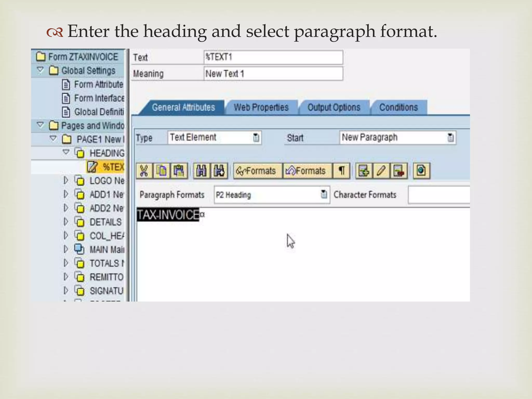Click the Insert Field icon
532x399 pixels.
click(x=363, y=171)
